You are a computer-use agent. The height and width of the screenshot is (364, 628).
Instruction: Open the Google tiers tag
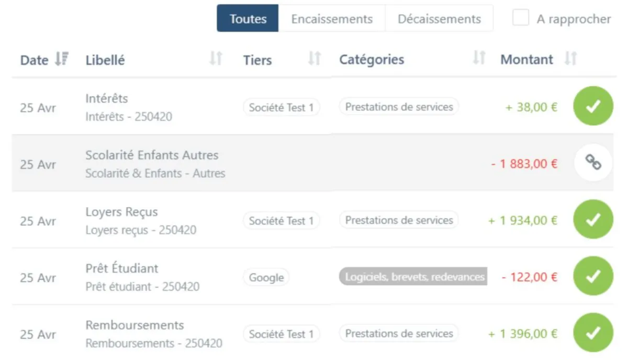pos(266,277)
